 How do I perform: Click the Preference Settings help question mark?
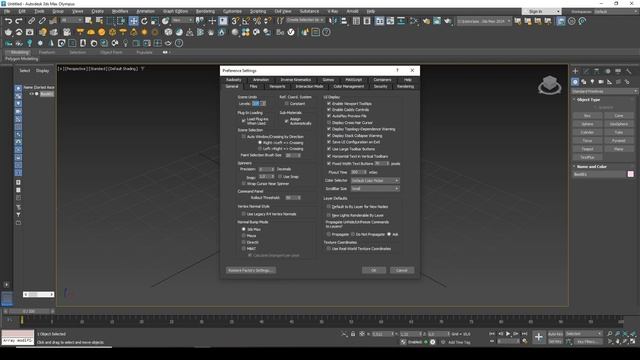point(397,70)
